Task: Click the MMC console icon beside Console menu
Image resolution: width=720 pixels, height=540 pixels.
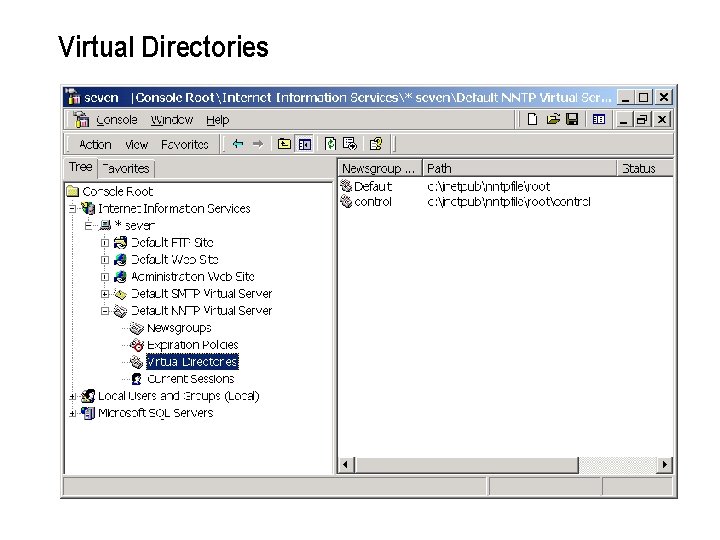Action: 81,119
